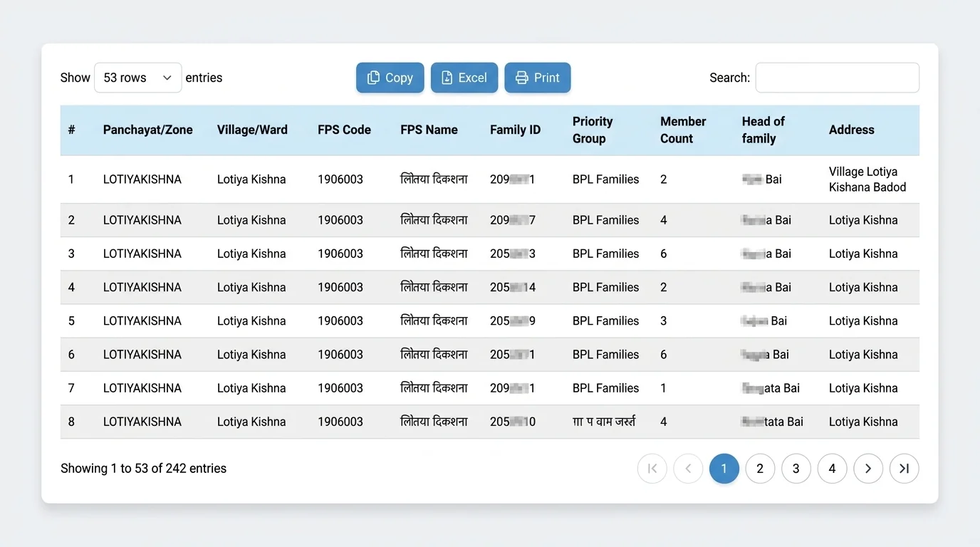980x547 pixels.
Task: Select page 1 in the pagination
Action: pyautogui.click(x=724, y=469)
